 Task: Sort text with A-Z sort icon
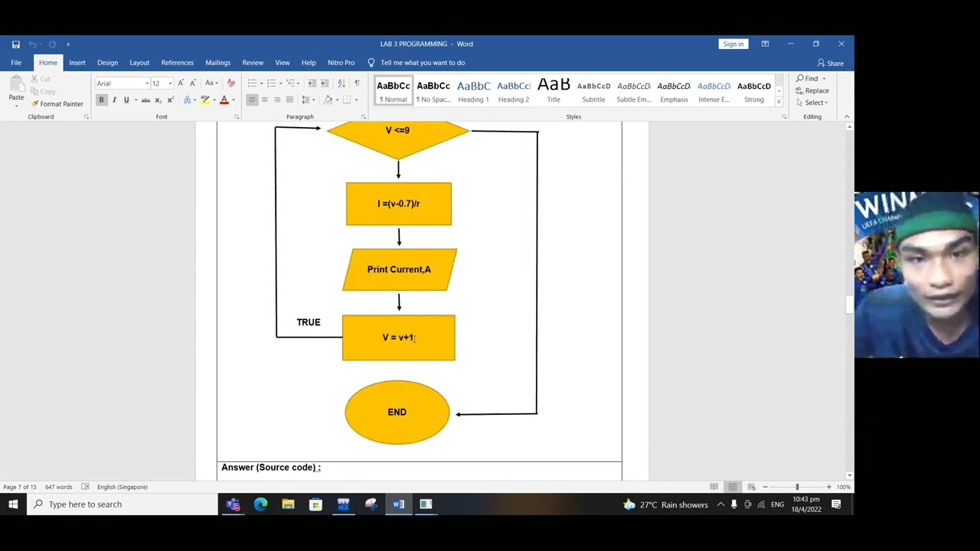341,83
